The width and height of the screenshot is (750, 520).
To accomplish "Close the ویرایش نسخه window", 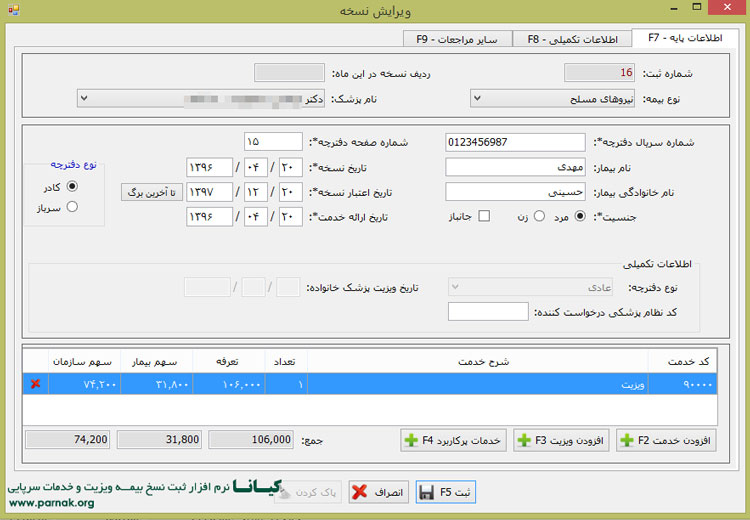I will [726, 10].
